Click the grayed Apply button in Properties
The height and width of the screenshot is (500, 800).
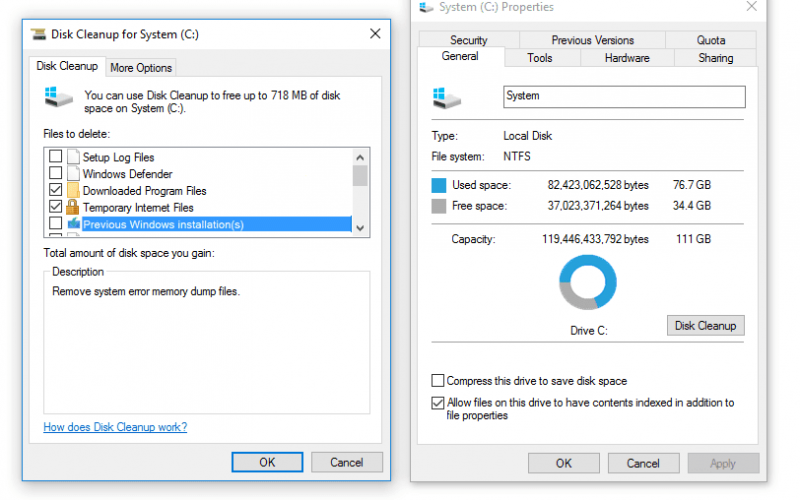click(723, 463)
